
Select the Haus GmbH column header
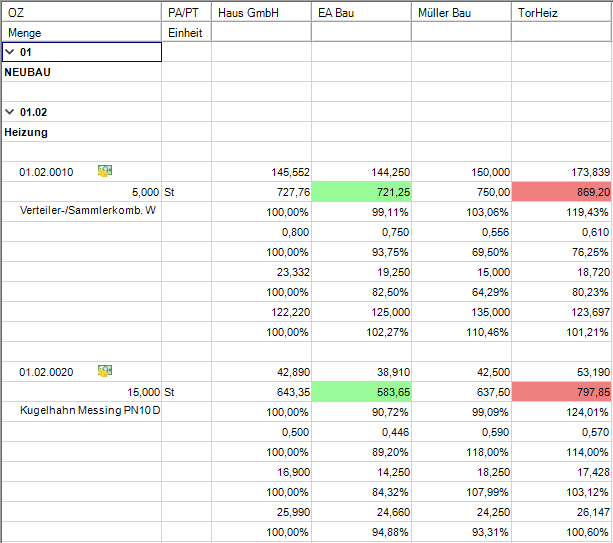pyautogui.click(x=261, y=12)
